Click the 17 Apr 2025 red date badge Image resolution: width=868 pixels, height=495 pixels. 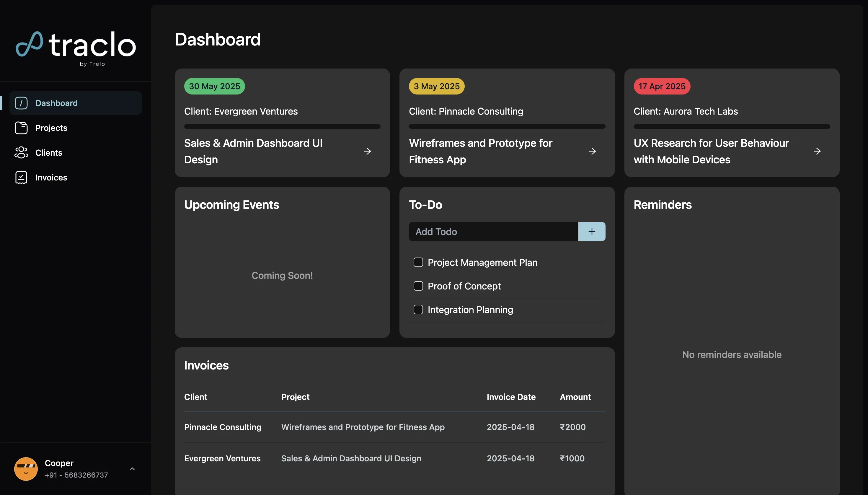[x=662, y=86]
